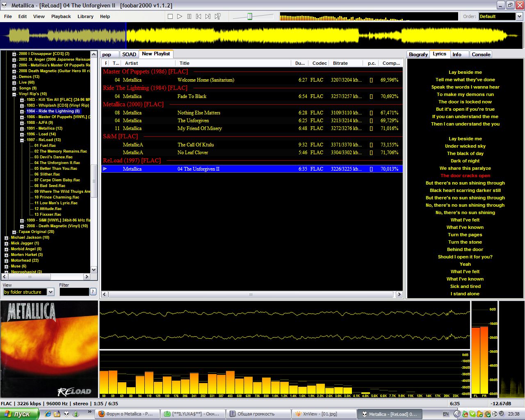This screenshot has height=420, width=525.
Task: Skip to the previous track
Action: click(x=199, y=16)
